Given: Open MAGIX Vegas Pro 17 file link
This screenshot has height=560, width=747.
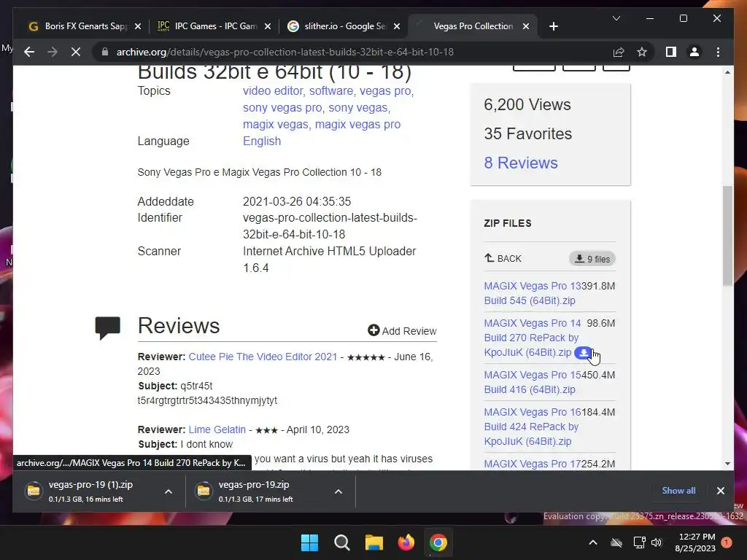Looking at the screenshot, I should [532, 464].
